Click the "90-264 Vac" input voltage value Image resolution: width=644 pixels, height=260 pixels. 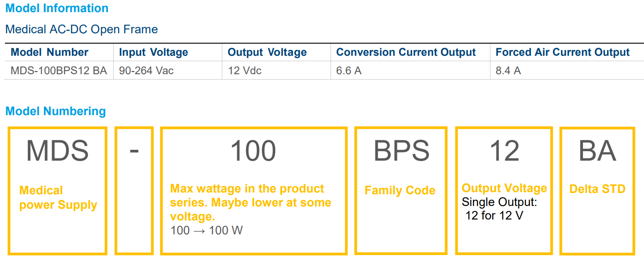click(146, 71)
